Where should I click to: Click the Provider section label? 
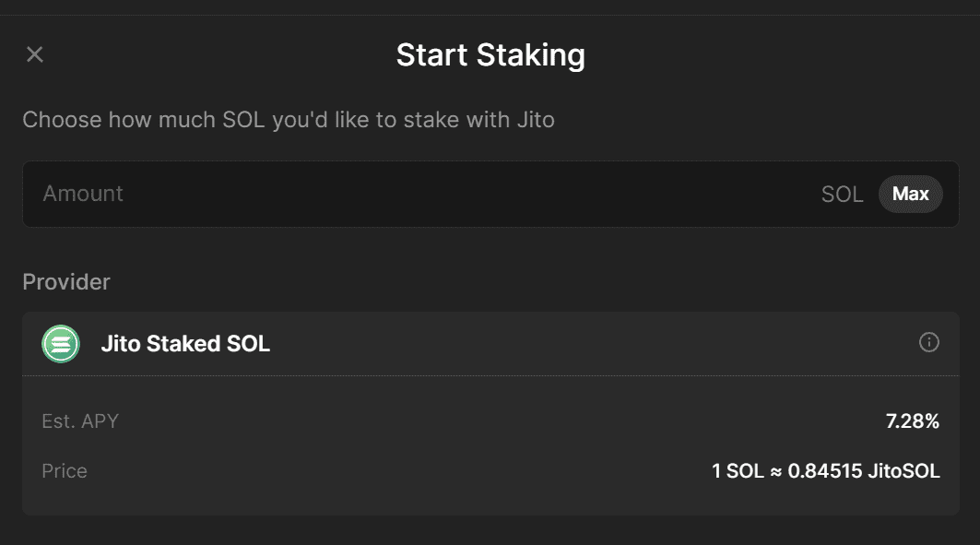(x=66, y=282)
